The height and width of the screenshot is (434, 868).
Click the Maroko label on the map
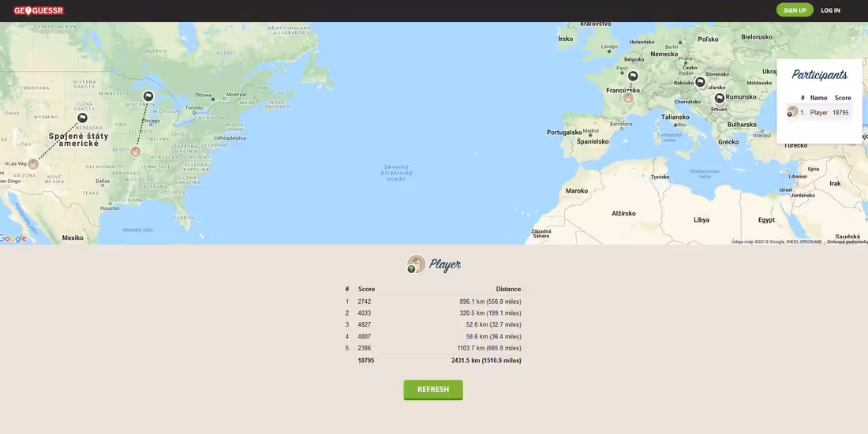577,191
